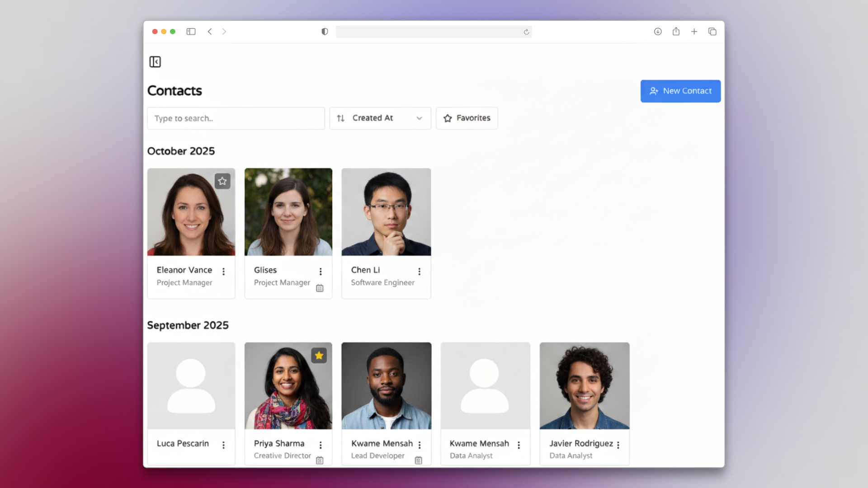The width and height of the screenshot is (868, 488).
Task: Click the browser share icon
Action: tap(676, 32)
